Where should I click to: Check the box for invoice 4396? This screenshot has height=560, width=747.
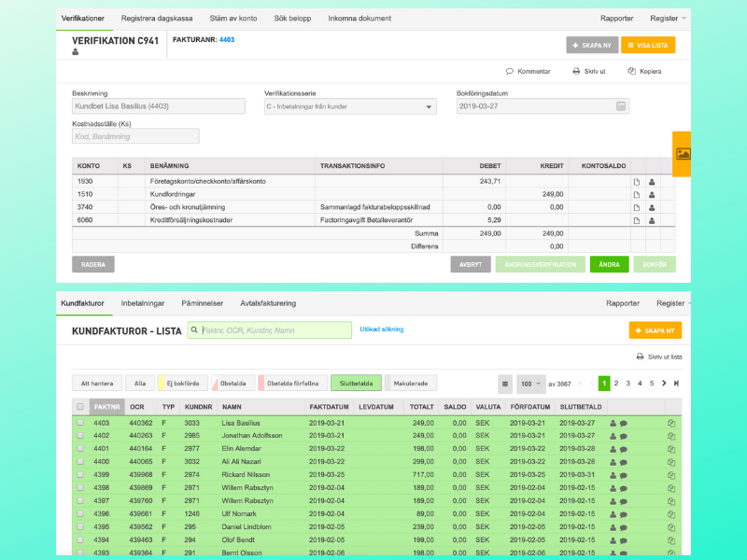click(80, 514)
